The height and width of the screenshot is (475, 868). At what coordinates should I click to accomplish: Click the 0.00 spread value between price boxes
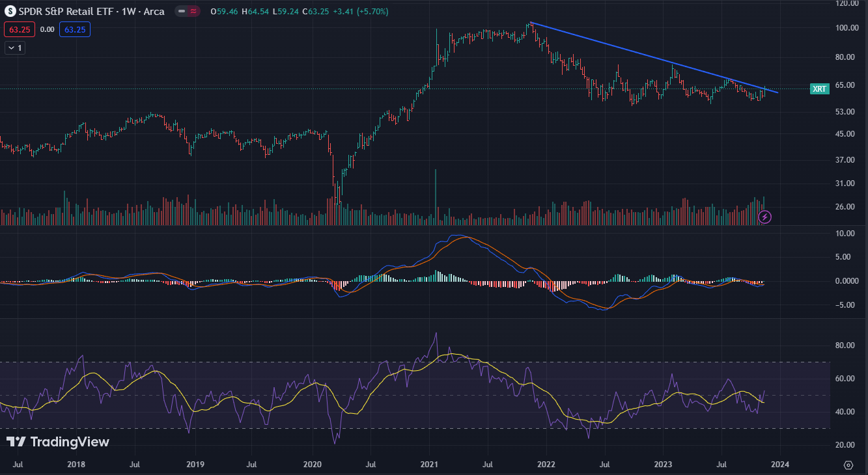(47, 29)
